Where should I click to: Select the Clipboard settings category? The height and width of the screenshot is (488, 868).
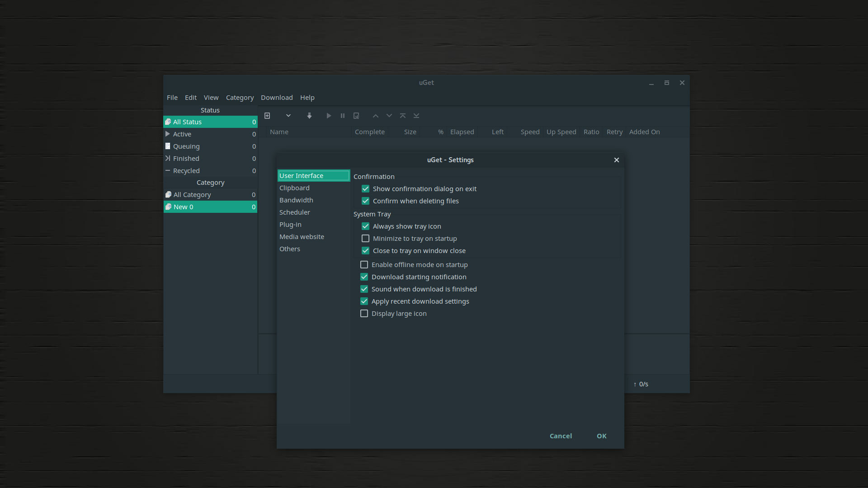(x=294, y=188)
